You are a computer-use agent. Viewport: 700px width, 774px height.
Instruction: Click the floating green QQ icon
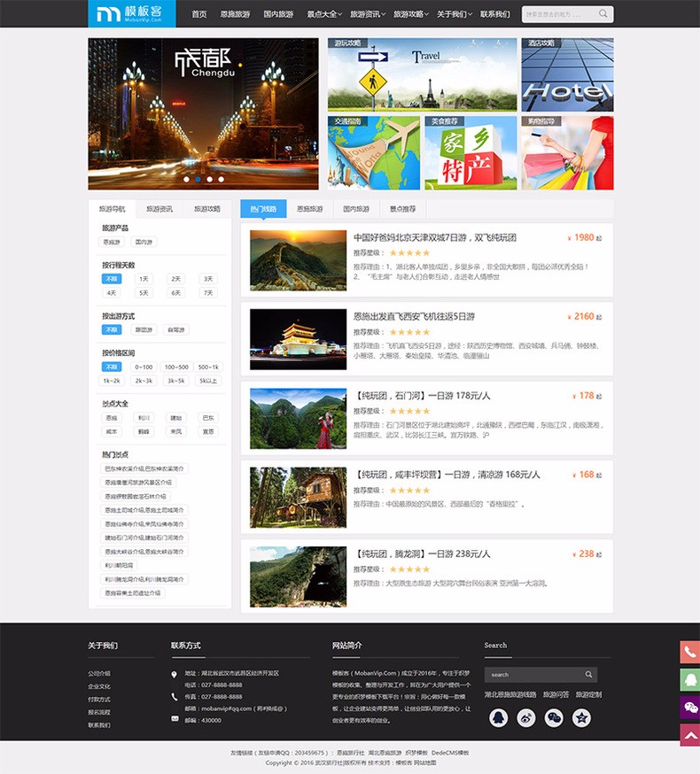pyautogui.click(x=689, y=680)
